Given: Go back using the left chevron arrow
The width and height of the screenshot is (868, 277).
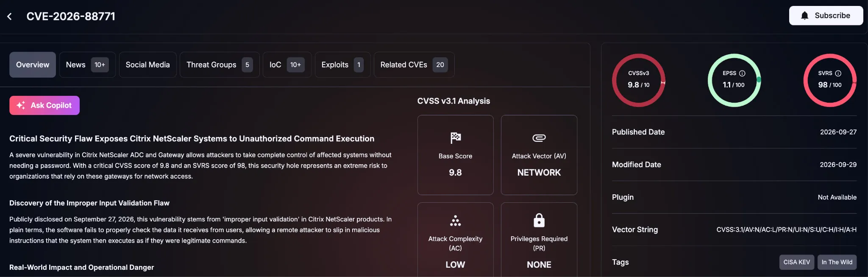Looking at the screenshot, I should click(x=9, y=17).
